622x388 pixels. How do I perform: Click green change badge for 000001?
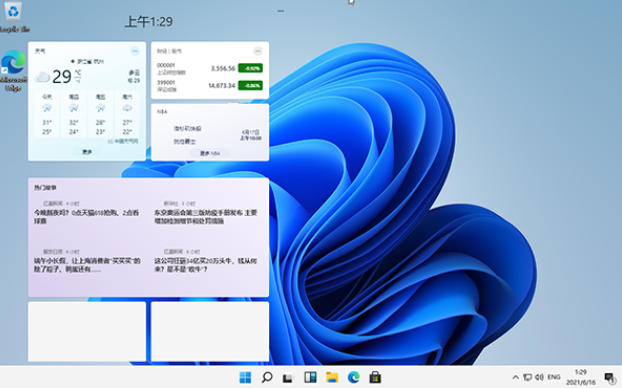click(250, 68)
